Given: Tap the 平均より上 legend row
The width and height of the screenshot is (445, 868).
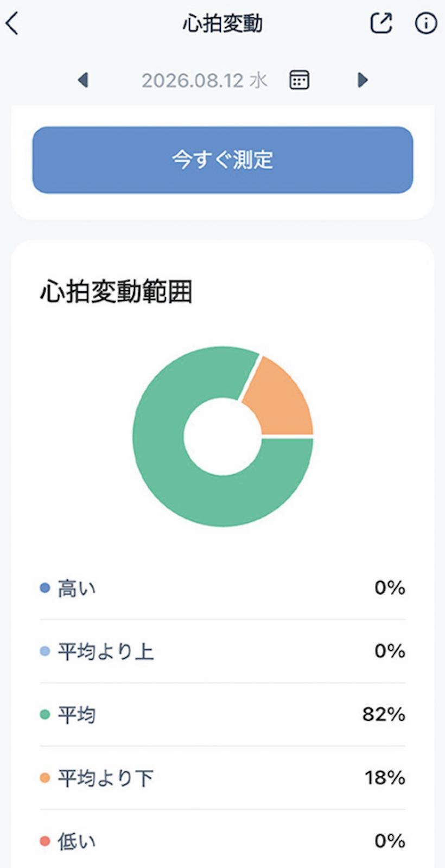Looking at the screenshot, I should pyautogui.click(x=223, y=652).
